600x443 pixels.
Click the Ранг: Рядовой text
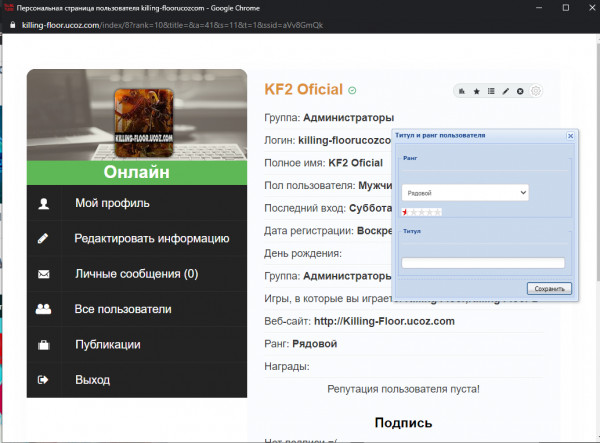(x=301, y=344)
